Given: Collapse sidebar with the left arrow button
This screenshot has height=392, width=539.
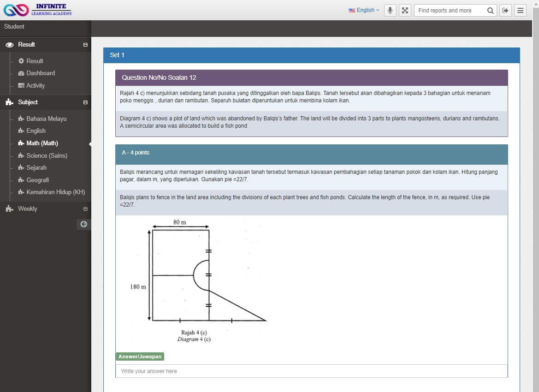Looking at the screenshot, I should pos(83,224).
